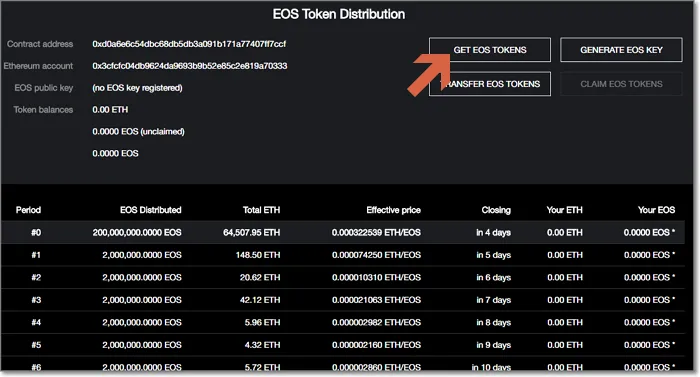Click 200,000,000.0000 EOS distributed cell
The image size is (700, 377).
point(137,232)
